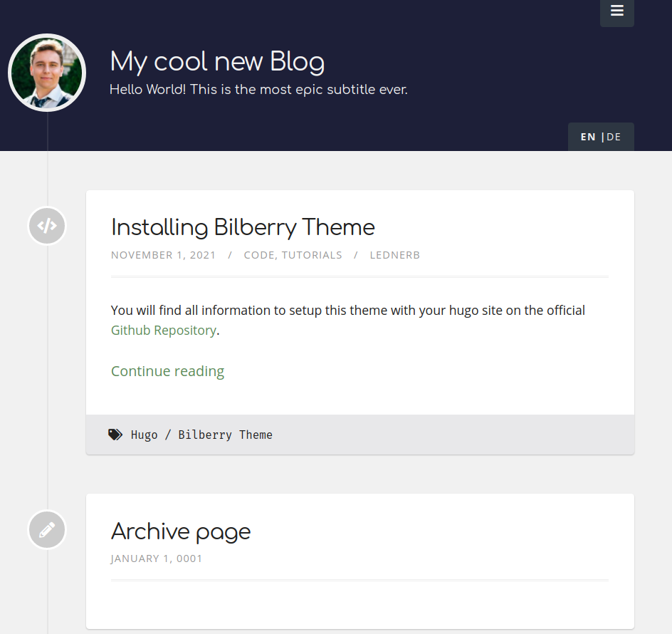Image resolution: width=672 pixels, height=634 pixels.
Task: Open the Installing Bilberry Theme post
Action: click(242, 227)
